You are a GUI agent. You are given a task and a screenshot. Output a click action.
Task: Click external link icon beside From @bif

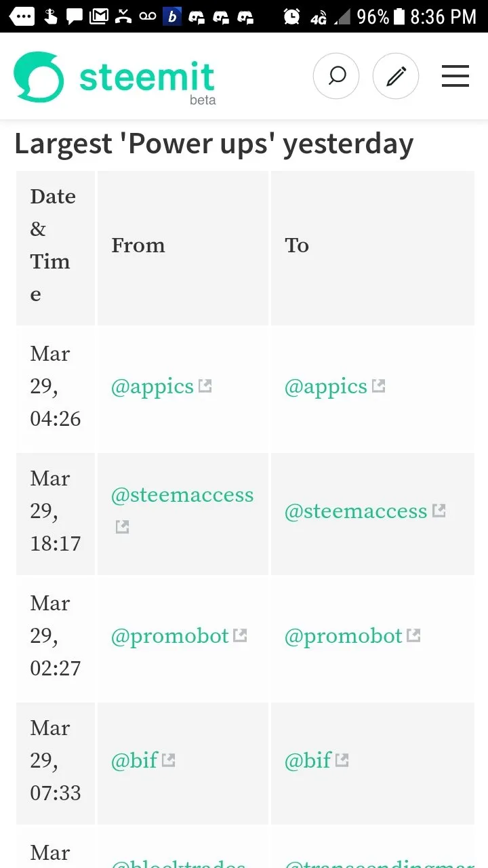coord(168,760)
